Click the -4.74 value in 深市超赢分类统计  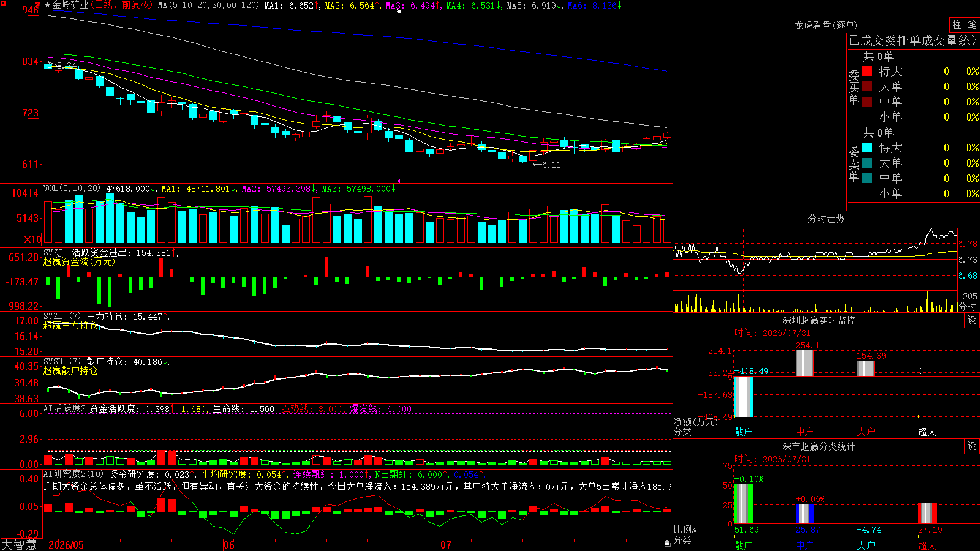pos(869,530)
